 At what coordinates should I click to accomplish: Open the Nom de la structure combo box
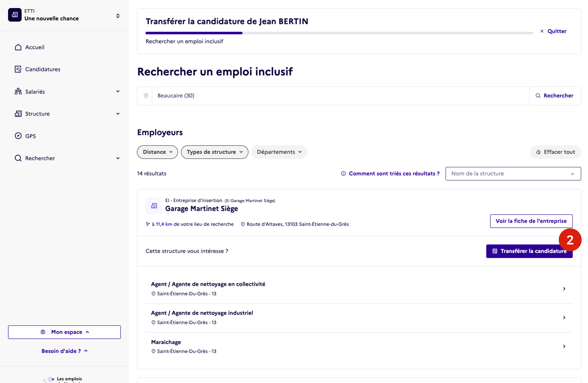[x=513, y=173]
